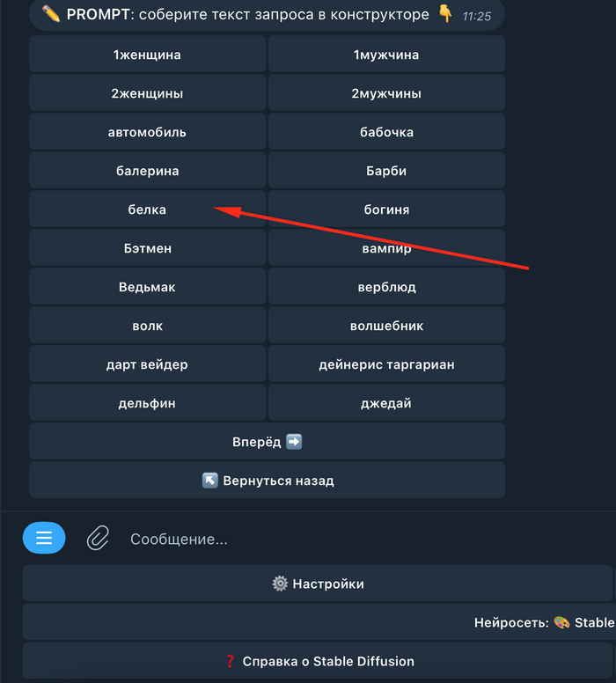Open Настройки settings button
The image size is (616, 683).
point(318,584)
